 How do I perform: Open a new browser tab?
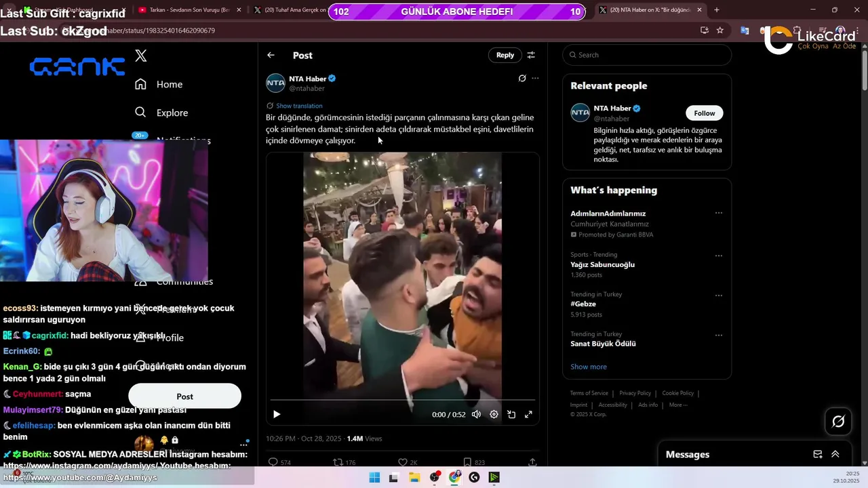point(717,10)
